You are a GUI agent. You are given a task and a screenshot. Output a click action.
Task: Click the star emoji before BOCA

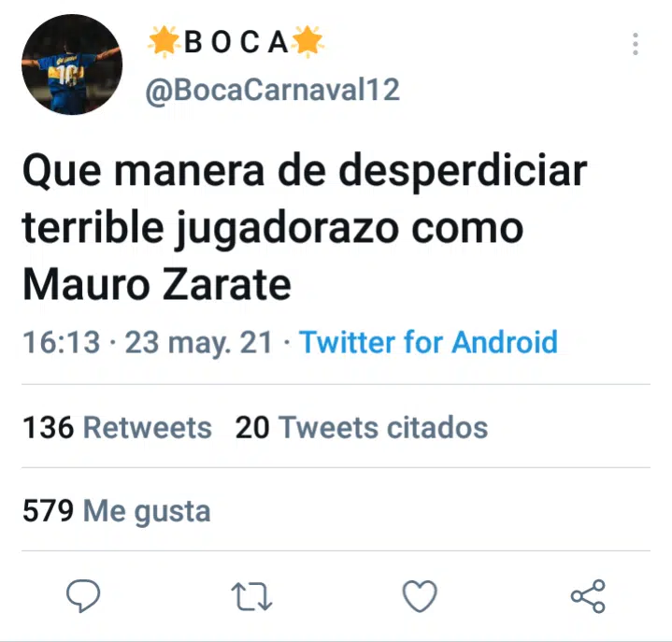click(x=164, y=41)
